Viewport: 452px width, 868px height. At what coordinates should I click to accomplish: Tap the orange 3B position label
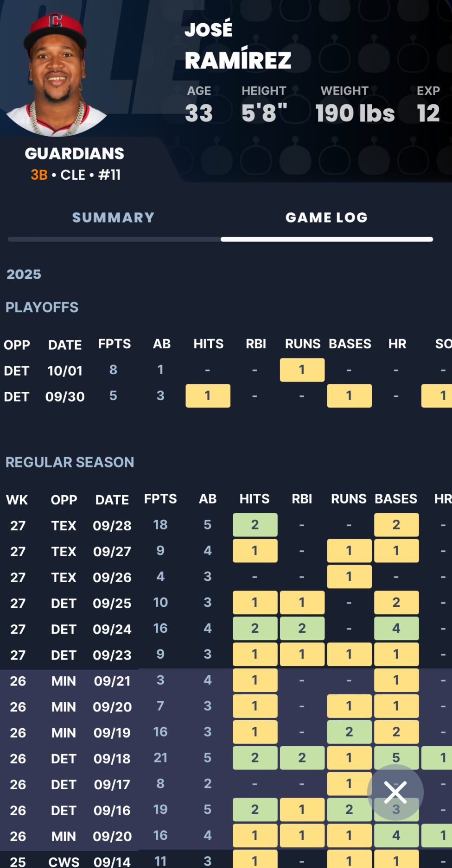39,175
